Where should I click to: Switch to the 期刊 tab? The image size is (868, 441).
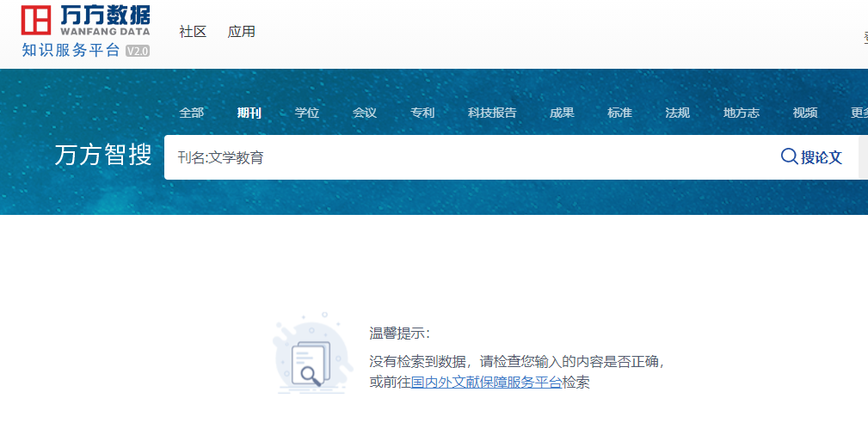point(249,113)
